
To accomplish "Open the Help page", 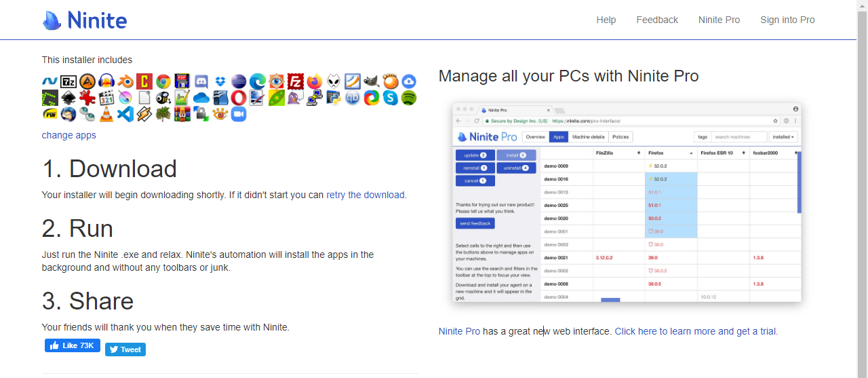I will click(606, 20).
